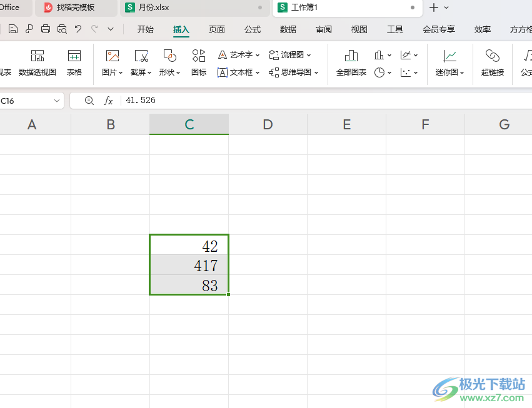
Task: Open the 公式 ribbon tab
Action: coord(253,29)
